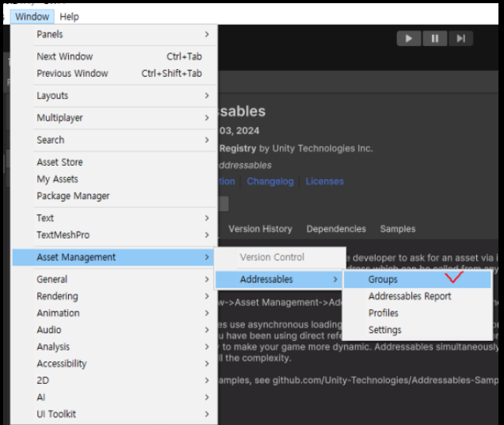Open Addressables Settings
The image size is (504, 425).
[x=417, y=330]
